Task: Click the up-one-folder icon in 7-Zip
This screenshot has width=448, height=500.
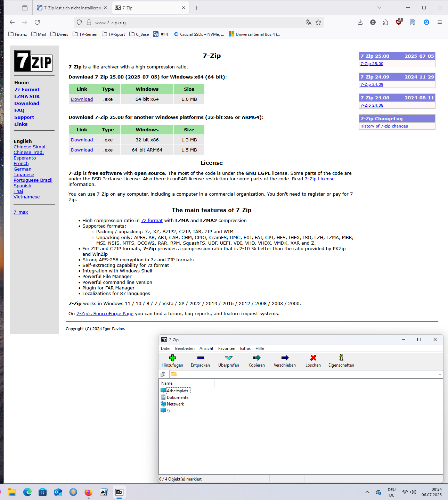Action: pos(163,374)
